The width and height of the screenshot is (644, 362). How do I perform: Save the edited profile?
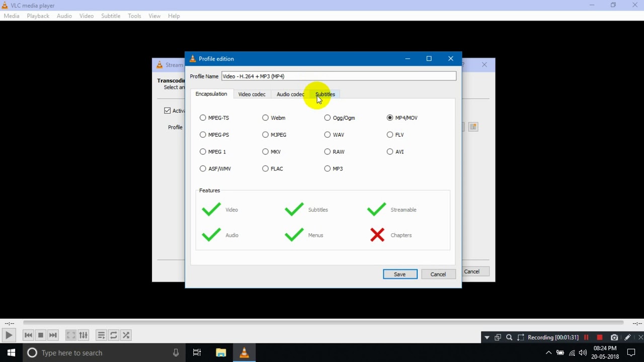[400, 274]
